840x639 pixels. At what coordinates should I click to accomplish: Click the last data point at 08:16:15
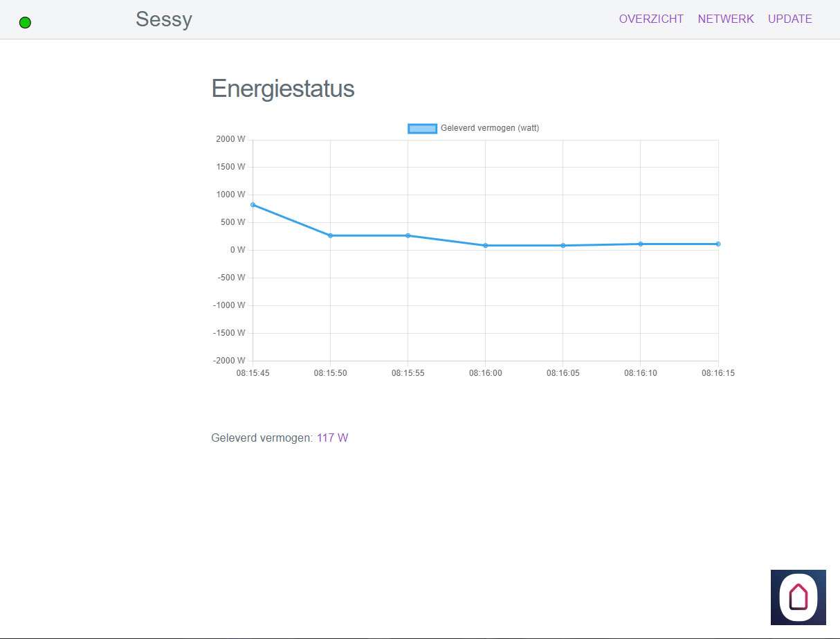click(x=718, y=244)
